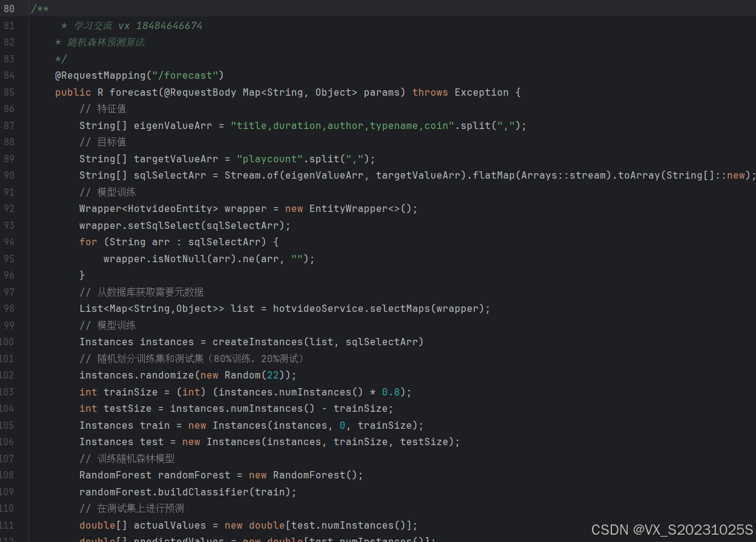This screenshot has height=542, width=756.
Task: Click the throws keyword
Action: [430, 92]
